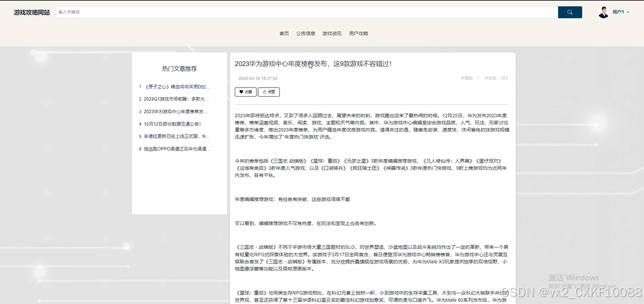Click the 点击数 853 text
644x304 pixels.
point(496,78)
